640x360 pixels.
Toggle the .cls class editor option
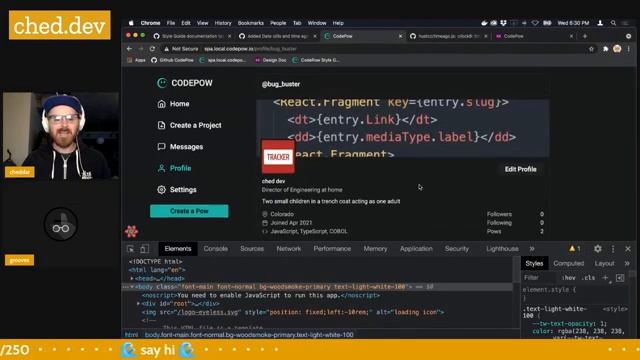point(588,278)
